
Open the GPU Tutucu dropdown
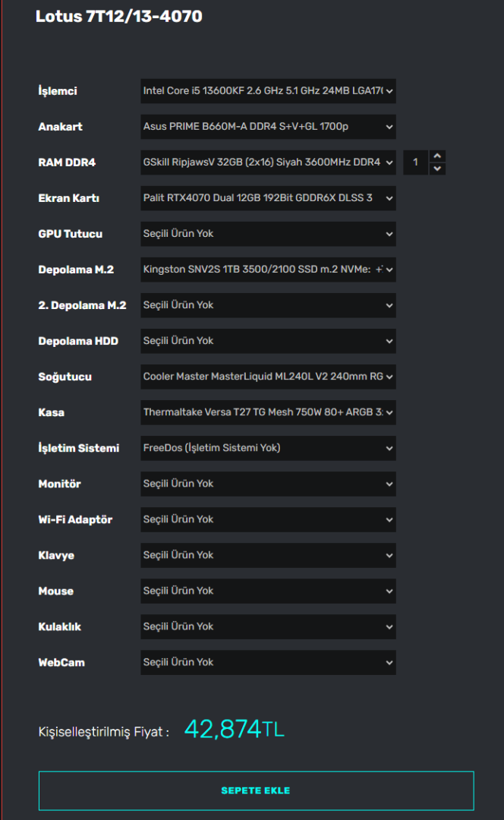pyautogui.click(x=268, y=234)
